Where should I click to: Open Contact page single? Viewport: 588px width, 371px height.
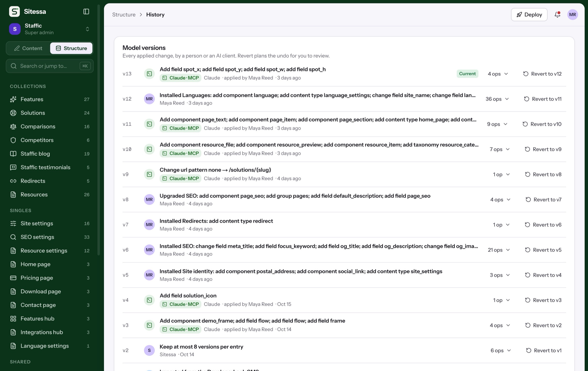coord(49,305)
